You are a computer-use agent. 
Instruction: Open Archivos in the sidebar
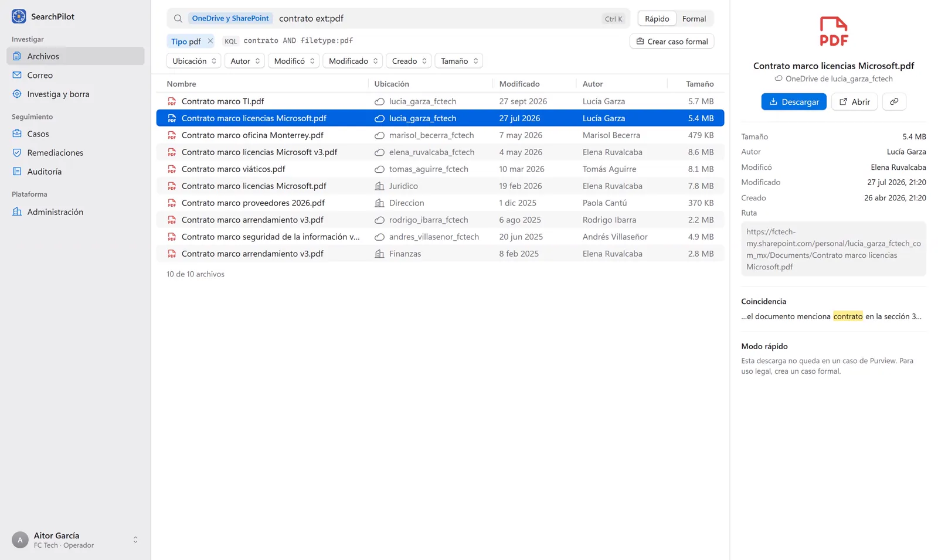coord(76,56)
